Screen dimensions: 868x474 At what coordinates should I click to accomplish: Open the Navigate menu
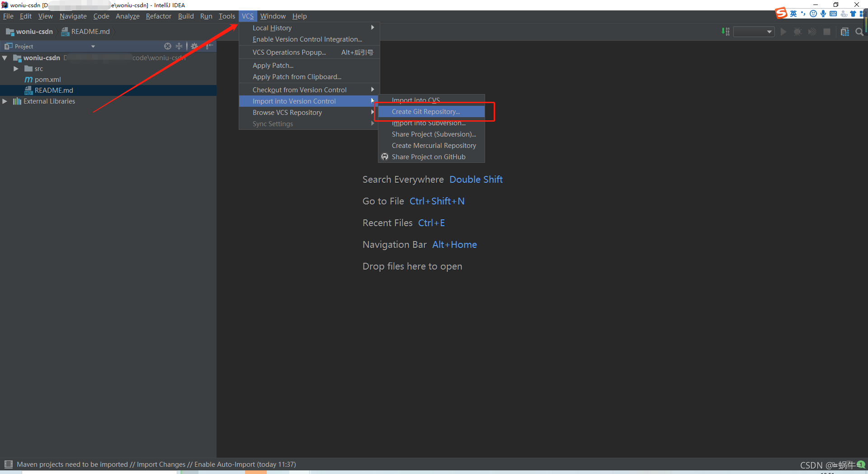(x=73, y=16)
